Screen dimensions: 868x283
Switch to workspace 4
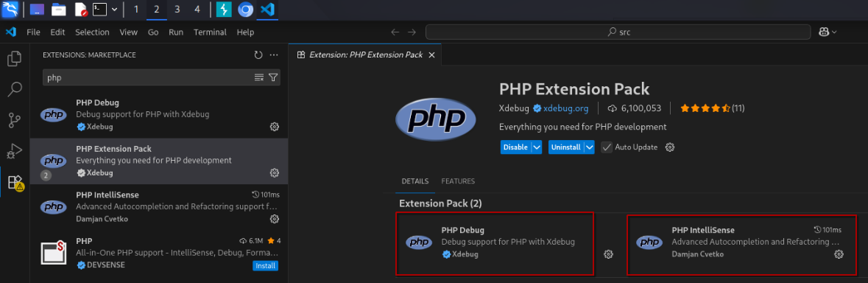tap(197, 10)
